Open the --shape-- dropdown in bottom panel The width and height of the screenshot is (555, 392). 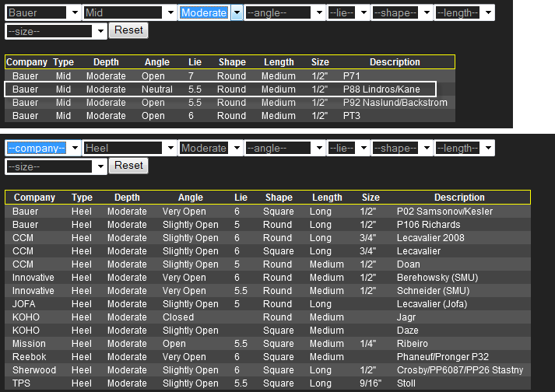(402, 149)
